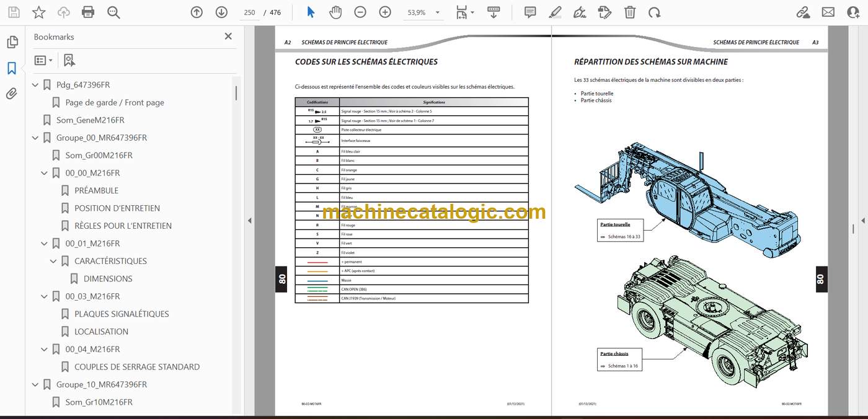The height and width of the screenshot is (419, 868).
Task: Zoom out with the minus icon
Action: [360, 12]
